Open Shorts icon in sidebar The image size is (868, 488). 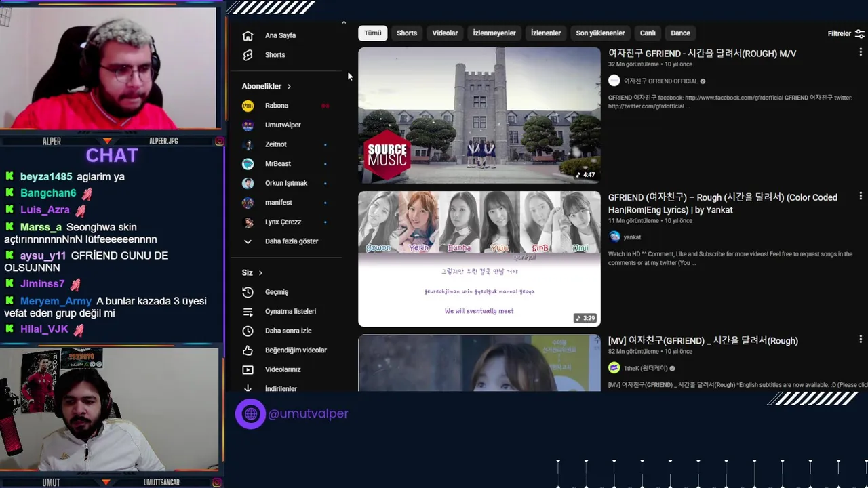[248, 55]
